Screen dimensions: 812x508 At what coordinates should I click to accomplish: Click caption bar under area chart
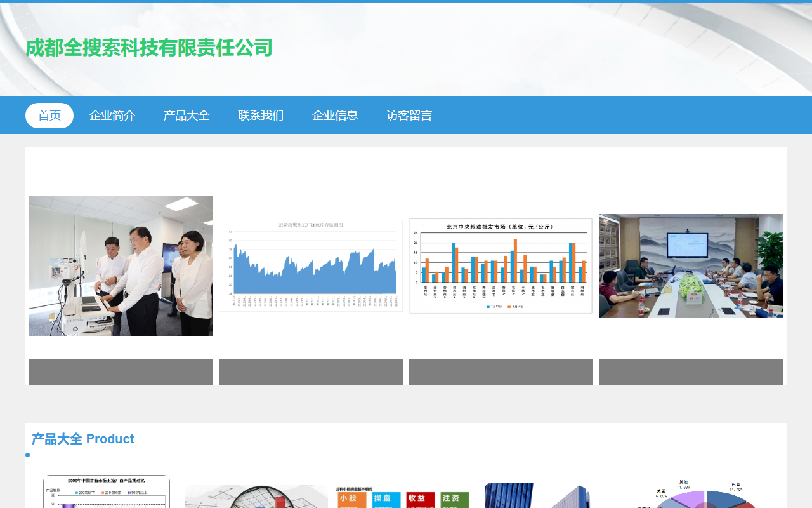tap(311, 372)
